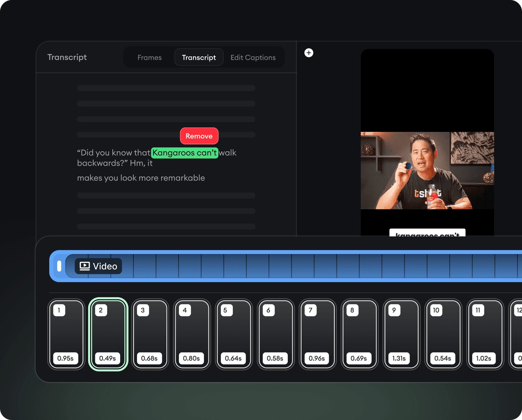Select the Transcript tab

click(x=199, y=57)
